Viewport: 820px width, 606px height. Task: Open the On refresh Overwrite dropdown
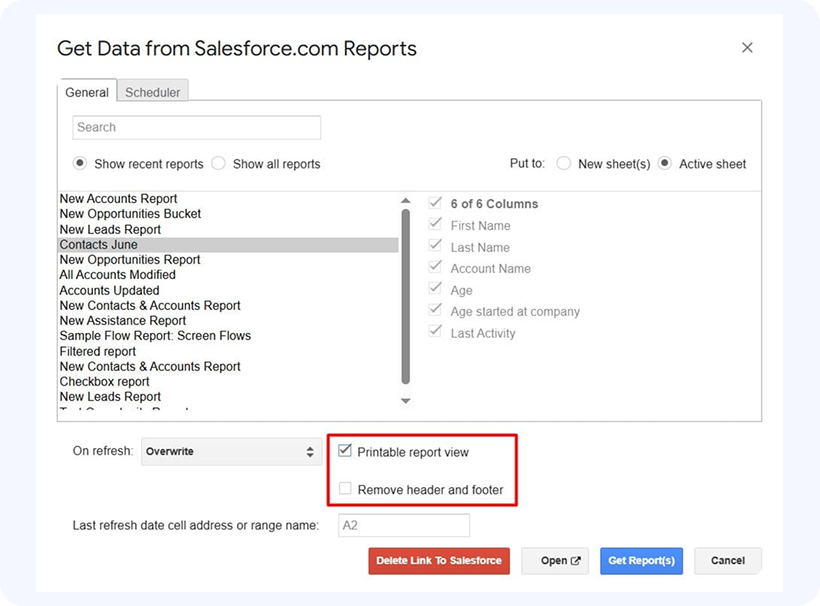[x=230, y=452]
